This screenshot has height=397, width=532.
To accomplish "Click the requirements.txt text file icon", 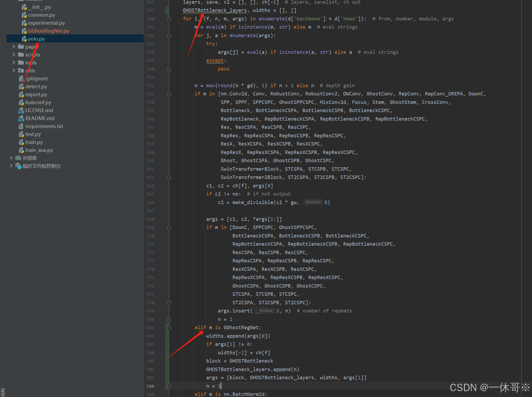I will 21,126.
